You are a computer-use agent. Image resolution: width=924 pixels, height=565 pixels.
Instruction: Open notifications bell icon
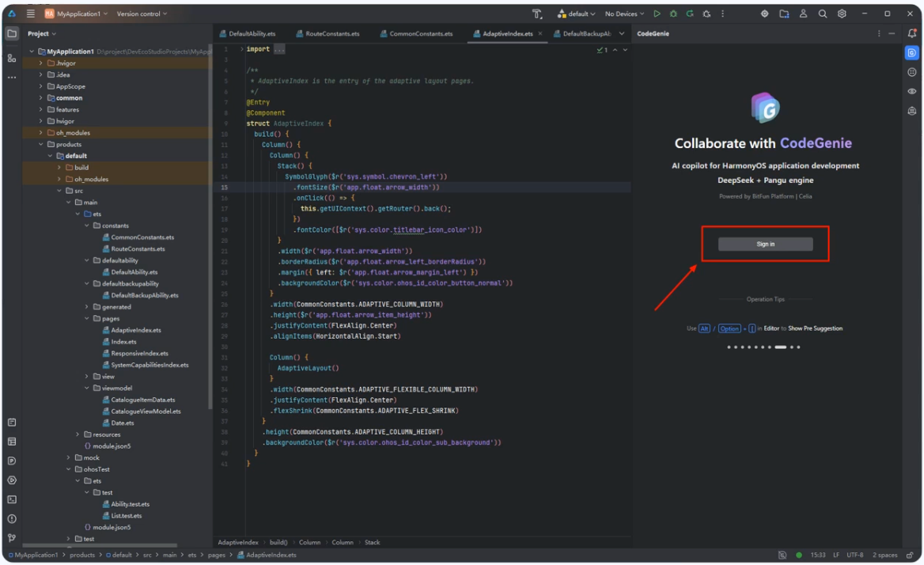point(912,33)
